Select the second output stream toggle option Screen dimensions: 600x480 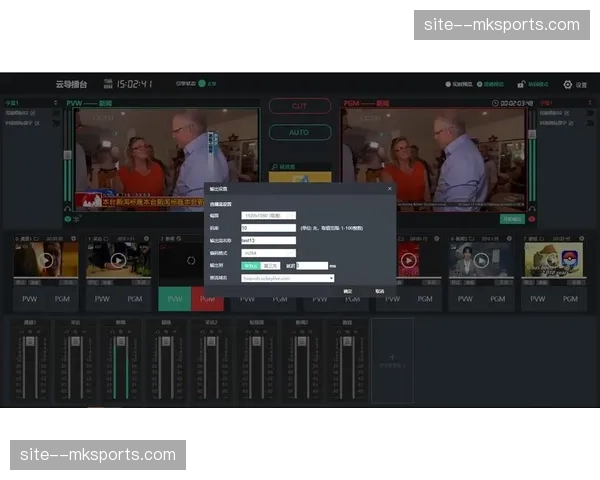[x=271, y=266]
